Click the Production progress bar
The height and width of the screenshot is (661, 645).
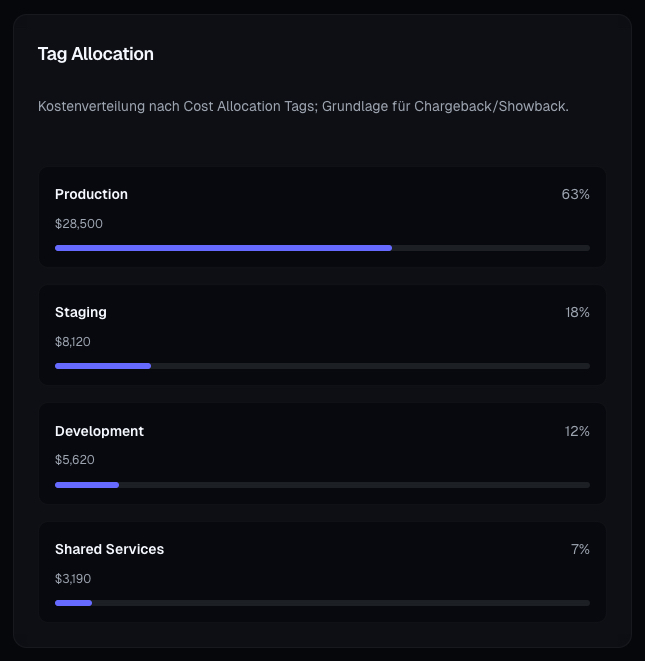(x=322, y=248)
